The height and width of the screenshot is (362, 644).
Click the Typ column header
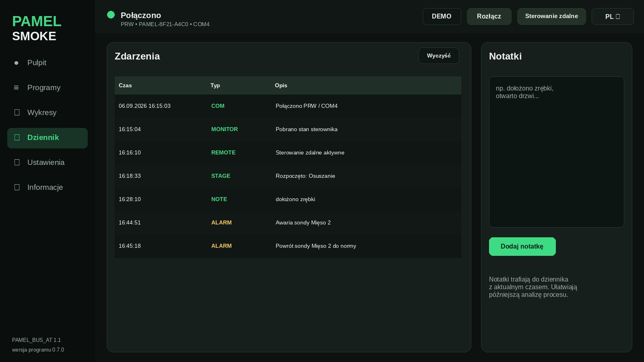pyautogui.click(x=215, y=85)
